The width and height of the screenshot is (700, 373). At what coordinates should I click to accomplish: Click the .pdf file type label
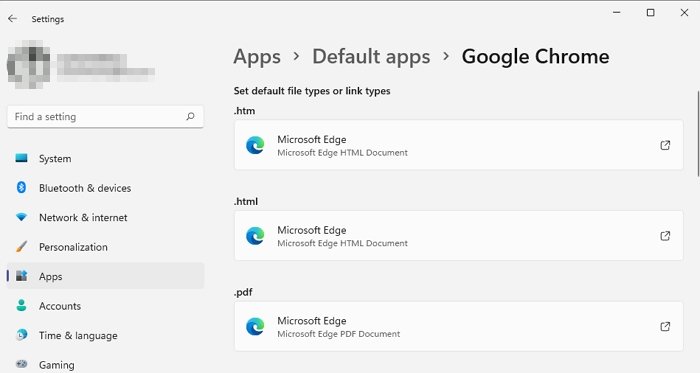243,292
